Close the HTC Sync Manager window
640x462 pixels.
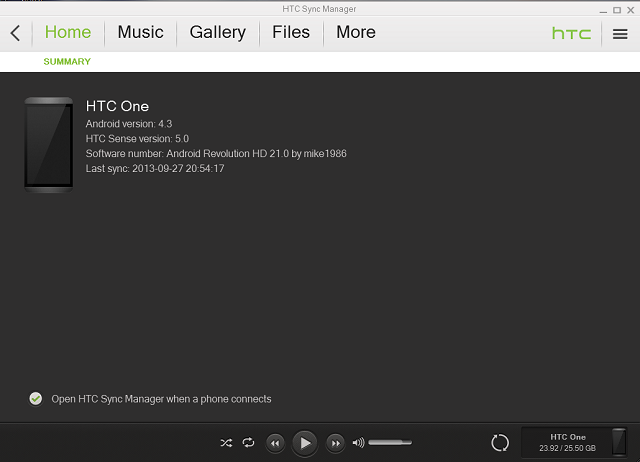pyautogui.click(x=631, y=10)
